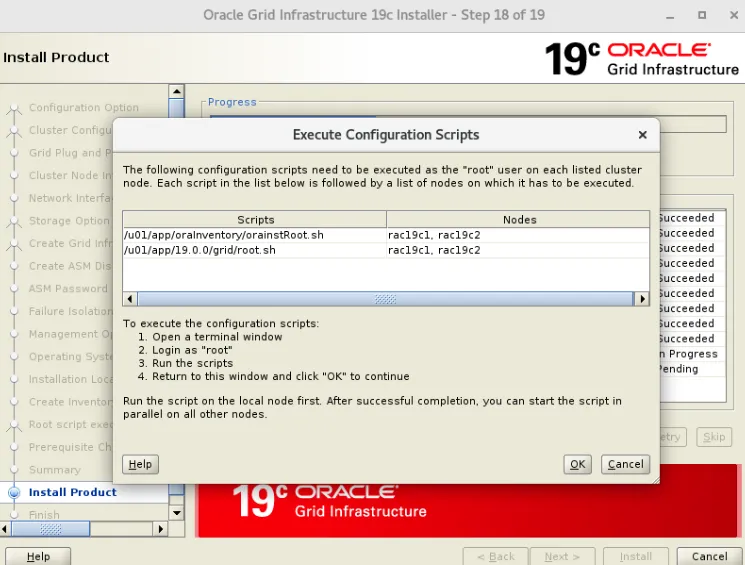
Task: Select the Summary step
Action: [55, 470]
